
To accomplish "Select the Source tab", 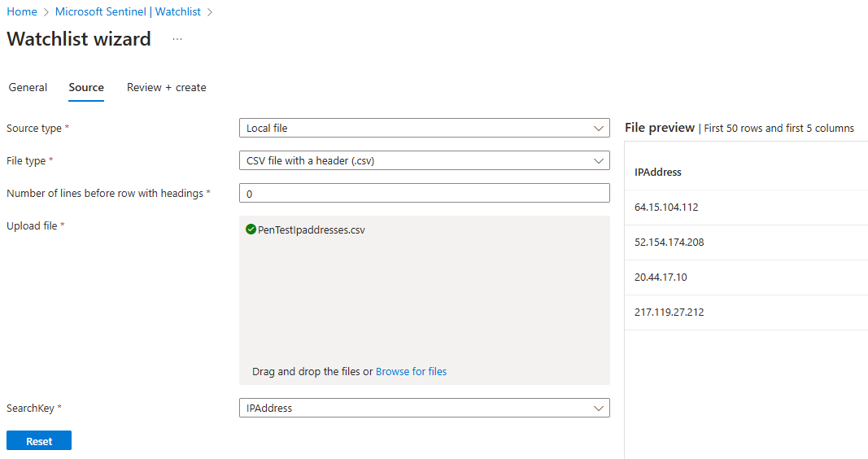I will pos(86,87).
